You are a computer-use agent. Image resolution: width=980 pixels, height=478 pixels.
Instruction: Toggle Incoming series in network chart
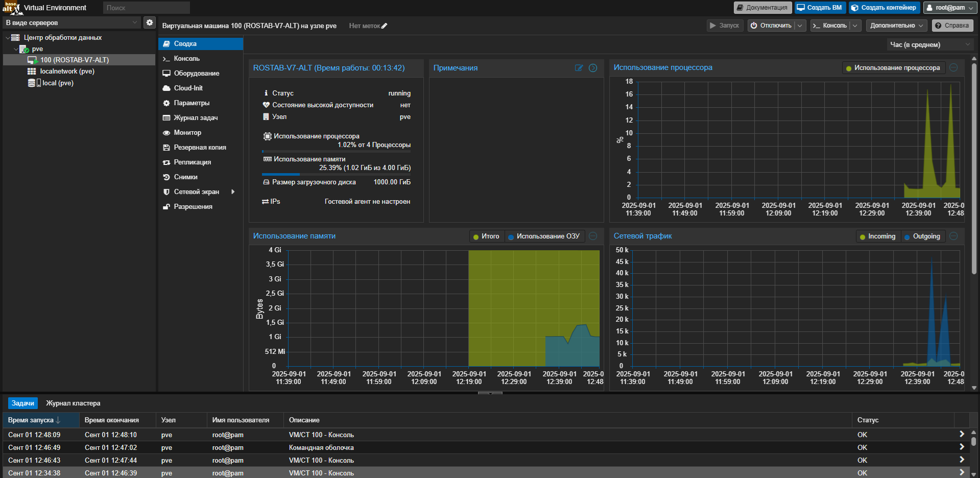tap(877, 236)
